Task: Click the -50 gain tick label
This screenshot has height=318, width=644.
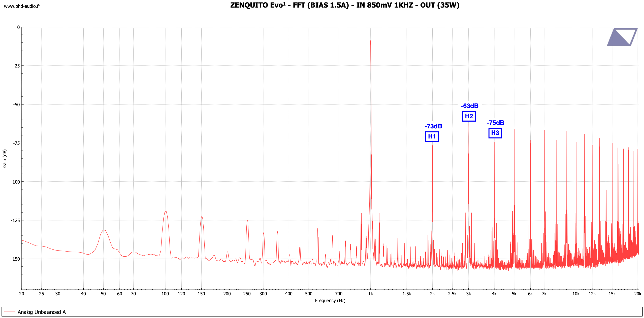Action: (16, 104)
